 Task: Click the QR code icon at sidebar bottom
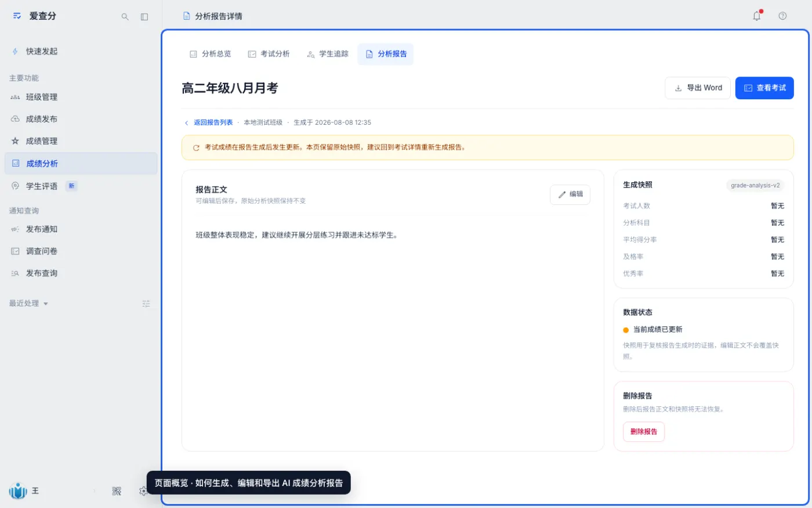(x=117, y=491)
